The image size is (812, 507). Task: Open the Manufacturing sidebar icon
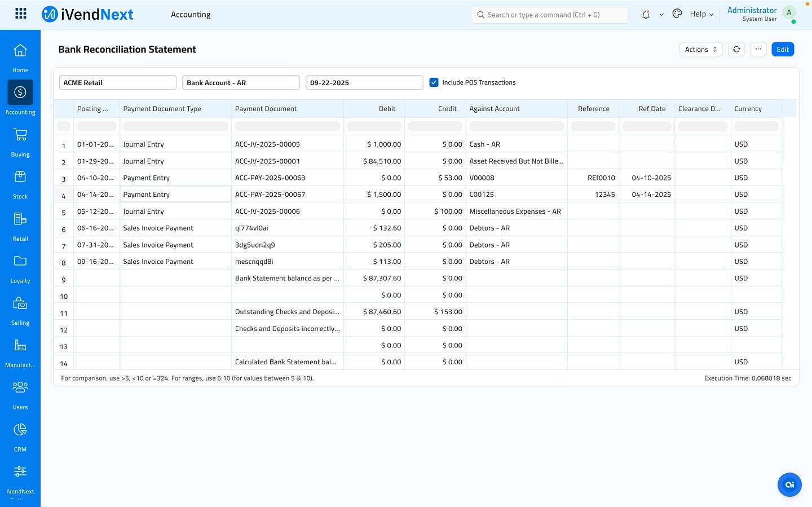20,345
